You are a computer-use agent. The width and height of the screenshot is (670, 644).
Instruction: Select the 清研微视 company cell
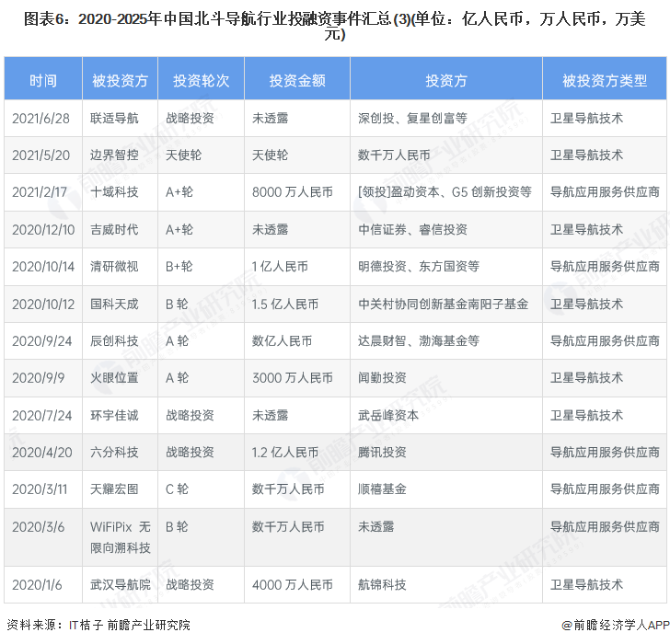point(115,266)
